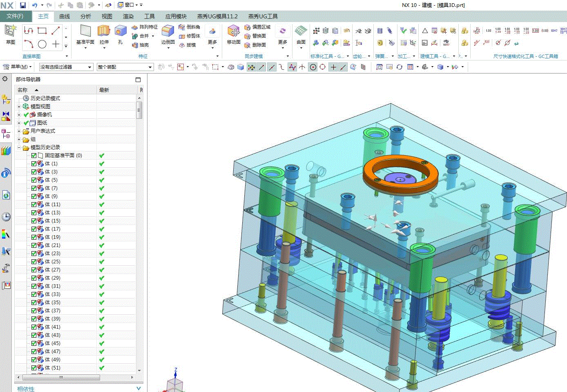Switch to the 燕秀UG模具11.2 tab
Image resolution: width=567 pixels, height=392 pixels.
coord(217,16)
